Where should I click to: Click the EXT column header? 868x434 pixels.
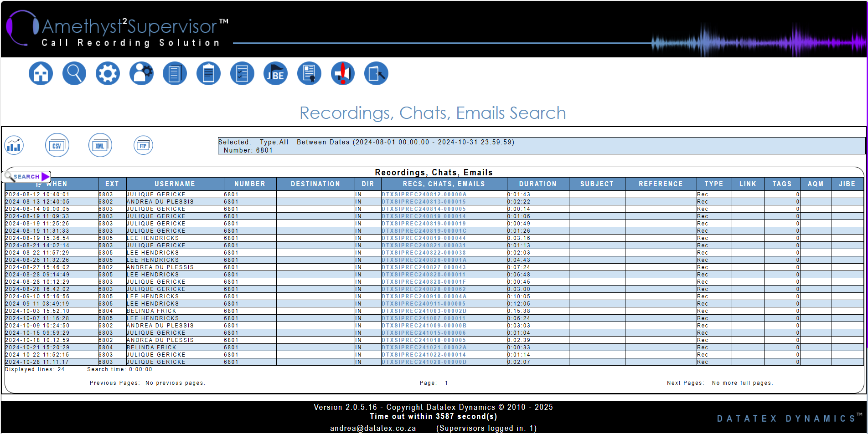[x=112, y=184]
